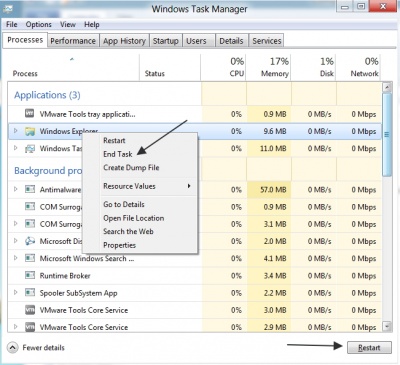This screenshot has height=365, width=400.
Task: Open the File menu
Action: (x=12, y=25)
